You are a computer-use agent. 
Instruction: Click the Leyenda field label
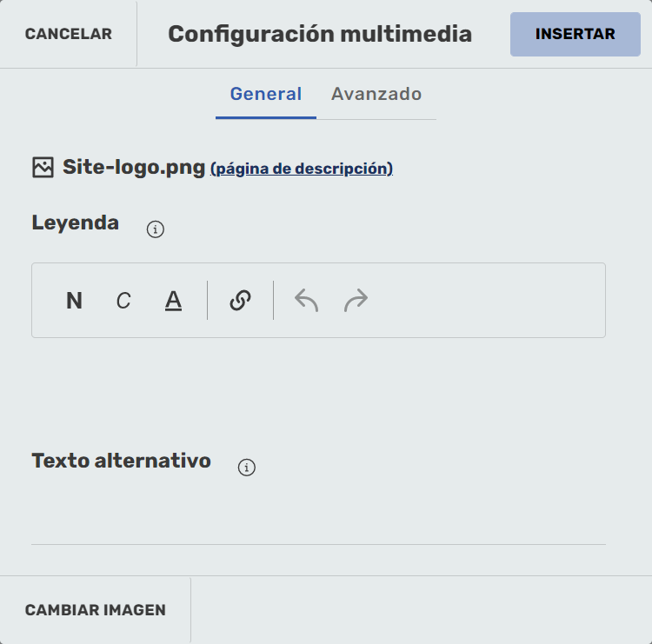[76, 222]
